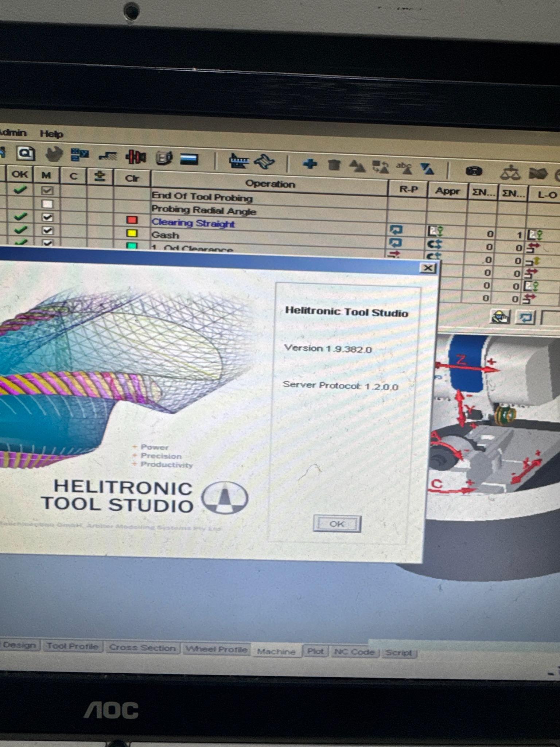The image size is (560, 747).
Task: Click the Clr column header
Action: [132, 178]
